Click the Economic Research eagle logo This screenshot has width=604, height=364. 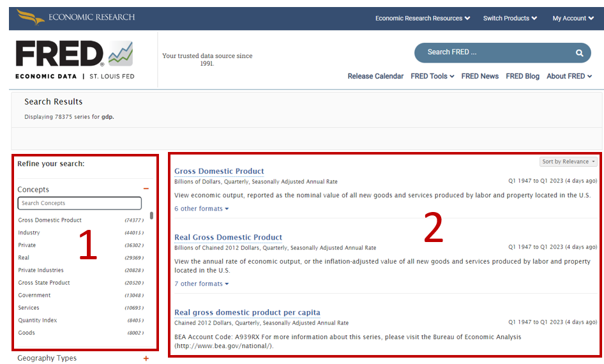click(75, 17)
